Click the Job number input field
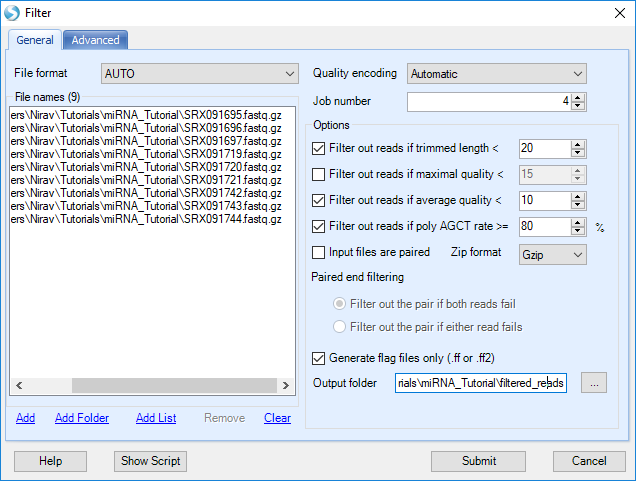The image size is (636, 481). [x=489, y=101]
